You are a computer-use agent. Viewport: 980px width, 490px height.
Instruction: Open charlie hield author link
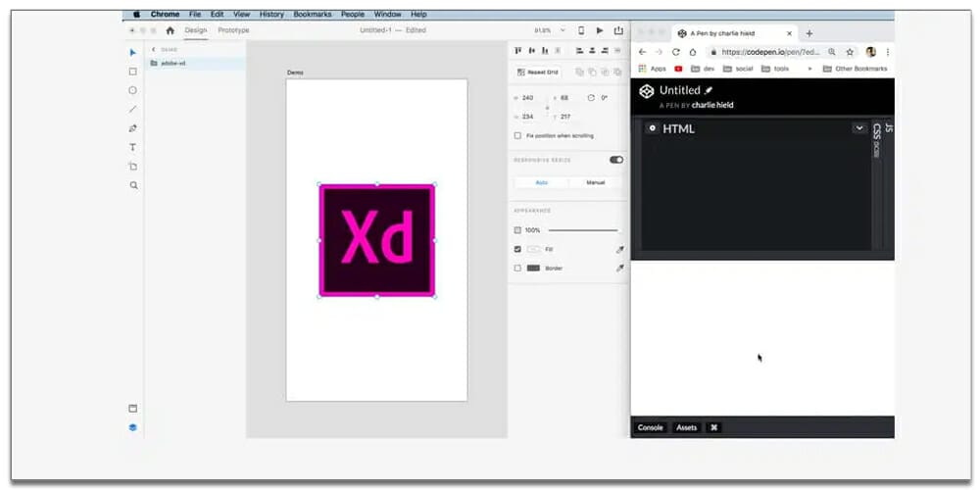(x=712, y=105)
